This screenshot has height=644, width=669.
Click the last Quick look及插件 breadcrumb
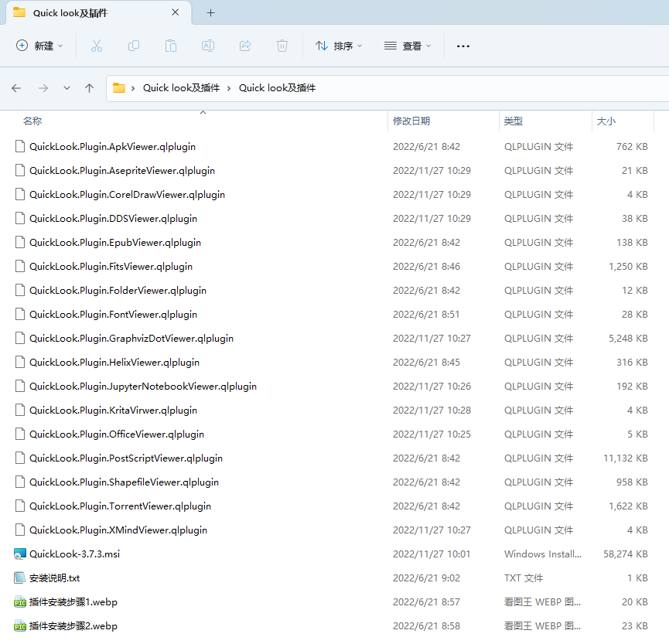(278, 88)
